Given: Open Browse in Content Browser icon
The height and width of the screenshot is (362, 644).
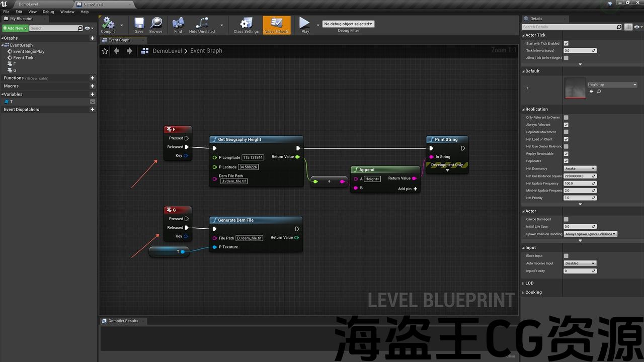Looking at the screenshot, I should tap(156, 24).
